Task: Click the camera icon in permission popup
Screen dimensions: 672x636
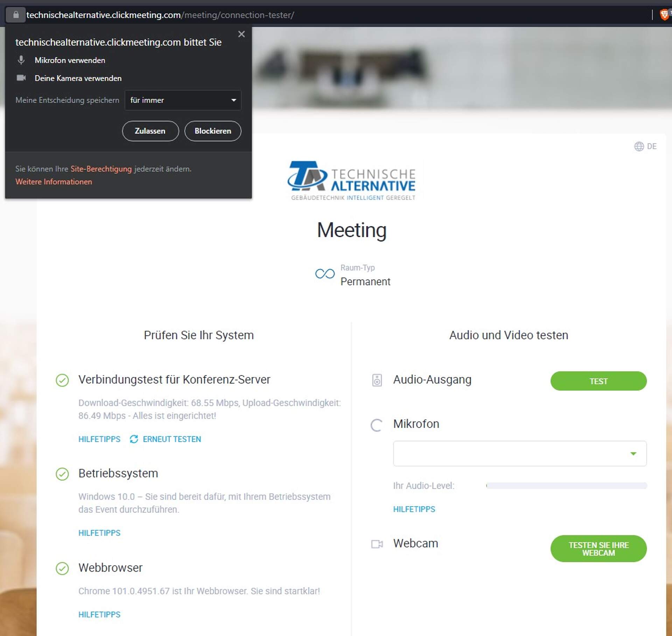Action: click(x=21, y=78)
